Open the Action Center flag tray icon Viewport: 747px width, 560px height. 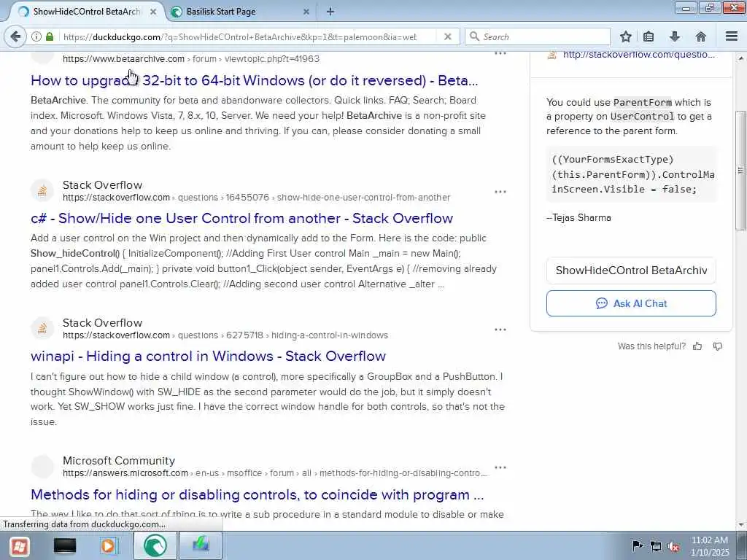pos(637,545)
